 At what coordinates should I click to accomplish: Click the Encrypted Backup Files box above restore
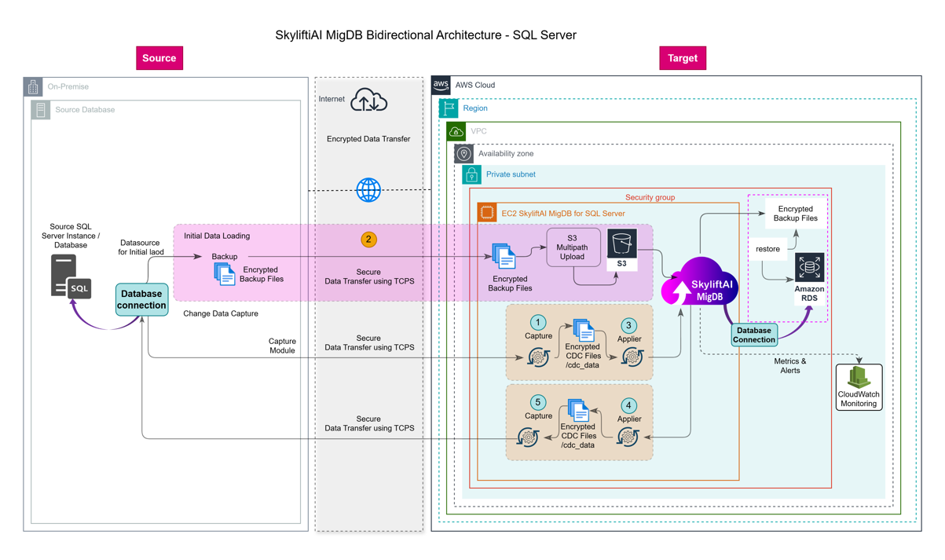[795, 214]
